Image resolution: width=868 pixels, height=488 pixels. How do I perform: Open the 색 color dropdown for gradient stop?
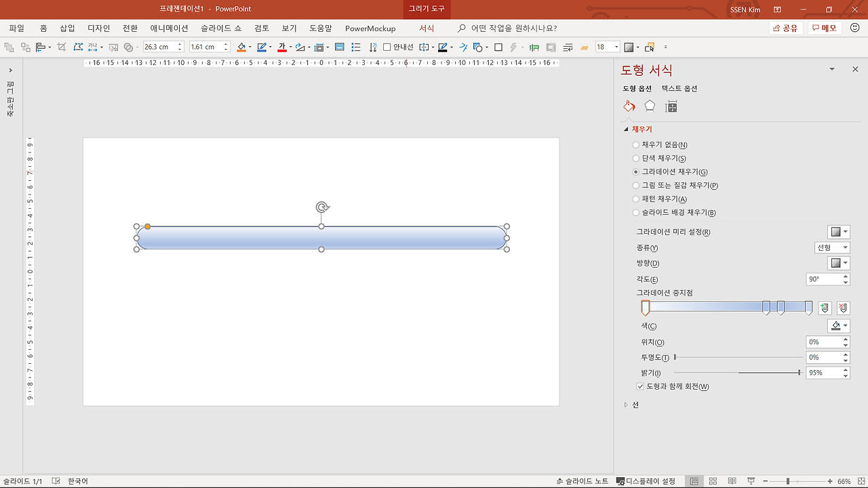point(839,326)
